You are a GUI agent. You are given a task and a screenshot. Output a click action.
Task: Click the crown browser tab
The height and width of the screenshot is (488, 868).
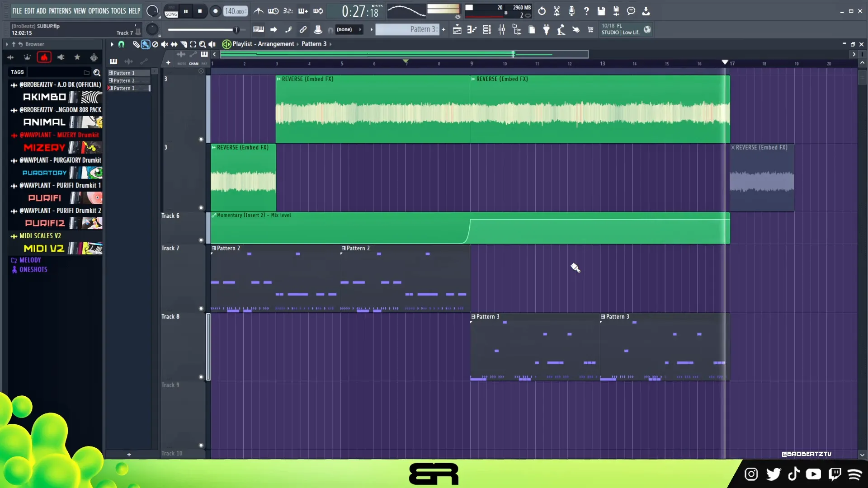[x=27, y=57]
